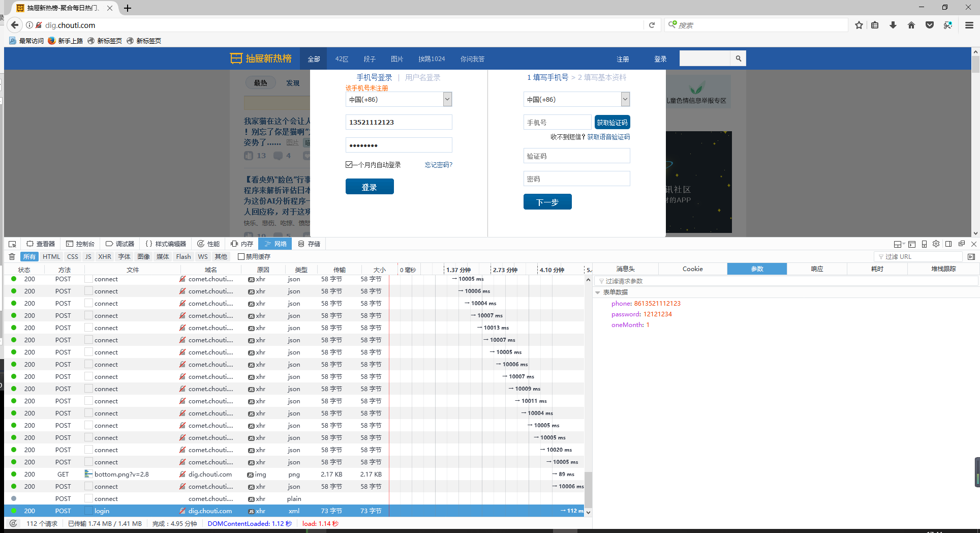Open a new browser tab

[128, 8]
